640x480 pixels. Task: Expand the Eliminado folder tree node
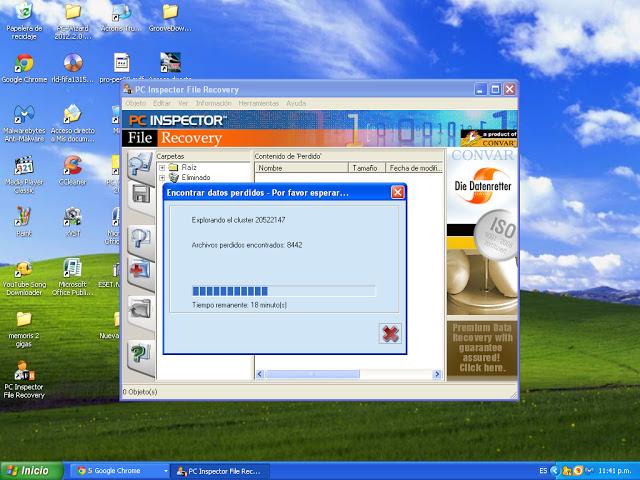tap(160, 177)
